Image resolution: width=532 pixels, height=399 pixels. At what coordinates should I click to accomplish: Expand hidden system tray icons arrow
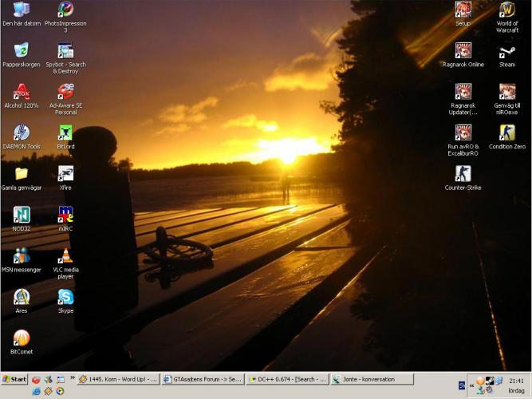pos(471,385)
